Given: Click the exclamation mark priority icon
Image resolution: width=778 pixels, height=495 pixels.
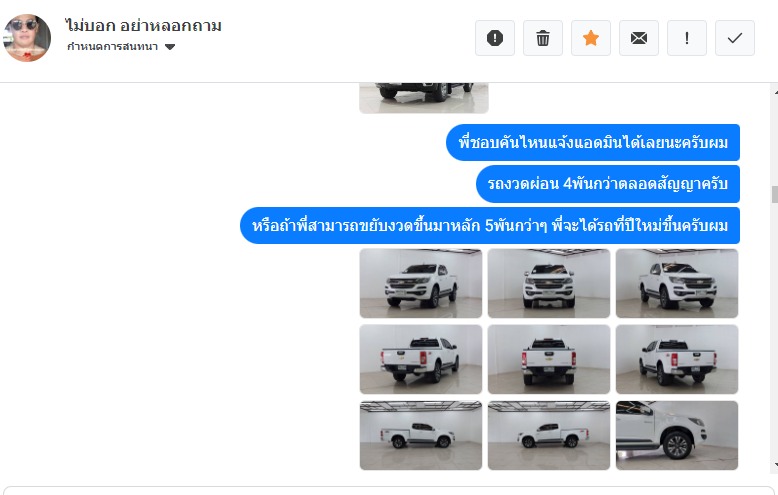Looking at the screenshot, I should point(687,38).
